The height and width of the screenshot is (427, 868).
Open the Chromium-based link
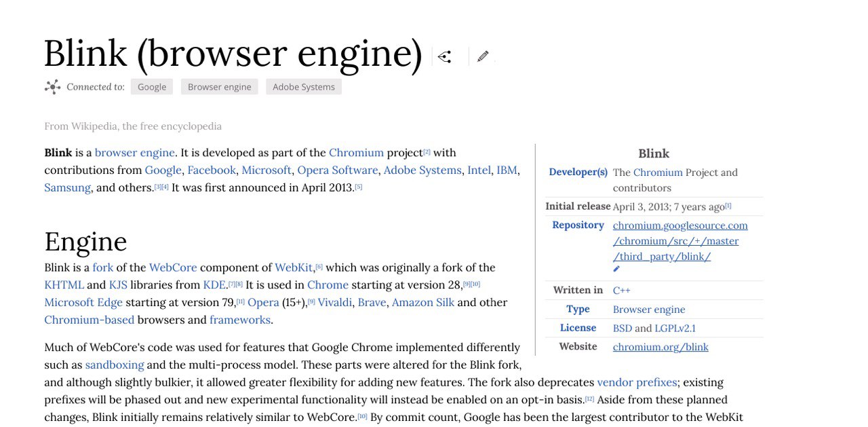coord(89,320)
